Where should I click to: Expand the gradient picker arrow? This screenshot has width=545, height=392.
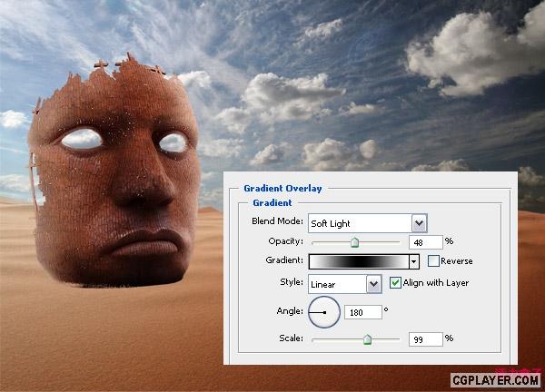pyautogui.click(x=414, y=261)
